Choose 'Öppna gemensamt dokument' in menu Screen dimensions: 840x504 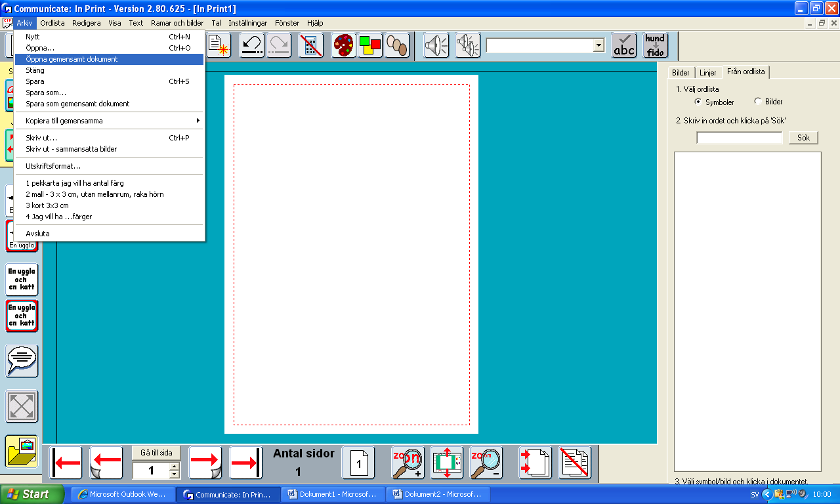[109, 59]
